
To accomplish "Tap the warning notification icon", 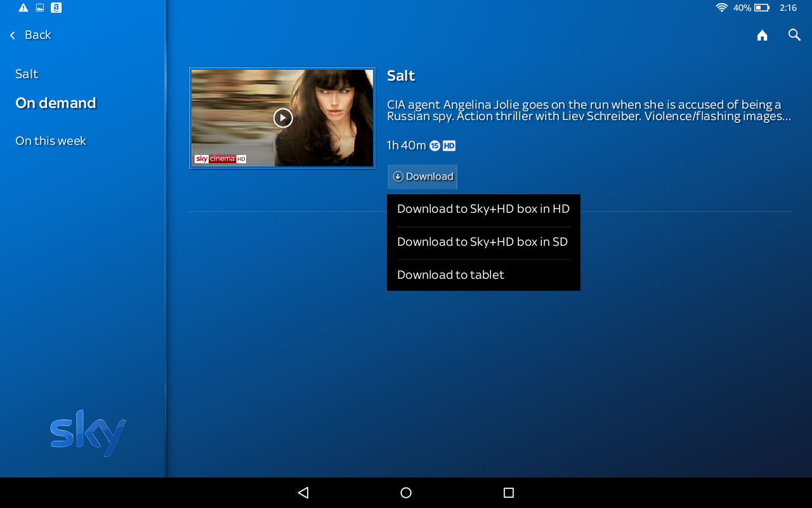I will [23, 8].
